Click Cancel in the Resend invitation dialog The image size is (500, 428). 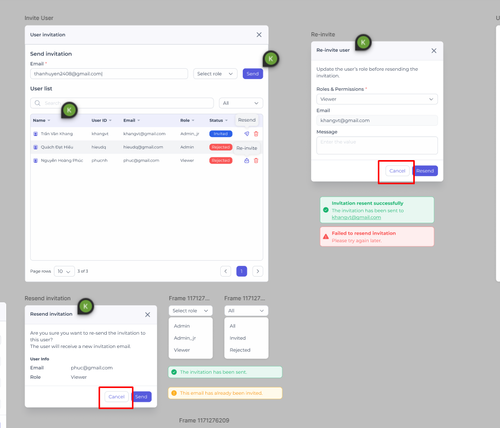coord(116,397)
